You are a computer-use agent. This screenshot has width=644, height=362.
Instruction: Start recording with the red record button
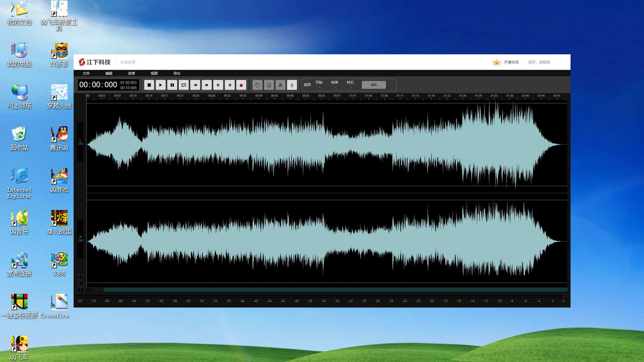pyautogui.click(x=241, y=85)
